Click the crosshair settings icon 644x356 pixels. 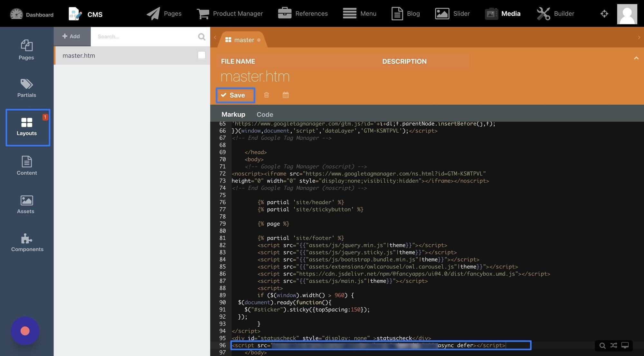pos(604,14)
